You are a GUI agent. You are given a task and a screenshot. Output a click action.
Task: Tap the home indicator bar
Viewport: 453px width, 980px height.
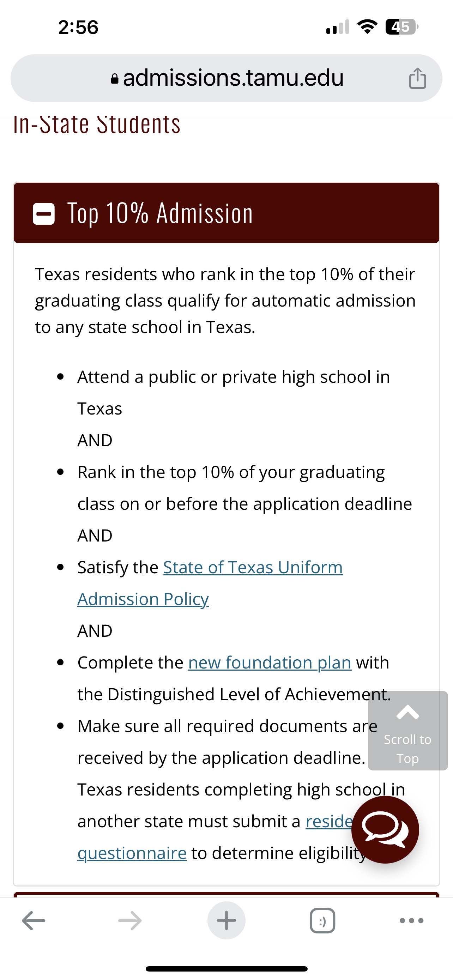tap(226, 969)
